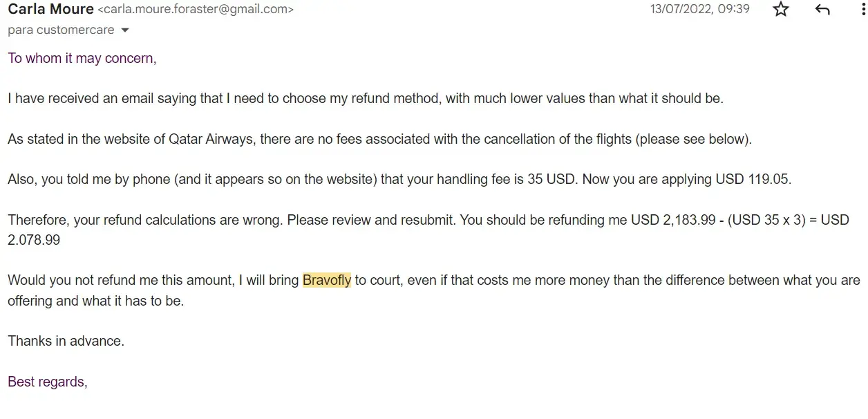
Task: Click the "Thanks in advance." line
Action: pyautogui.click(x=66, y=340)
